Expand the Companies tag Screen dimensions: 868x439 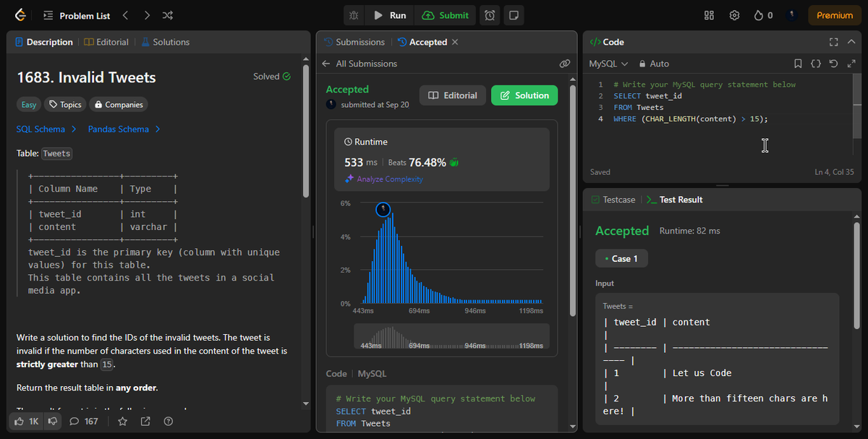pyautogui.click(x=119, y=105)
